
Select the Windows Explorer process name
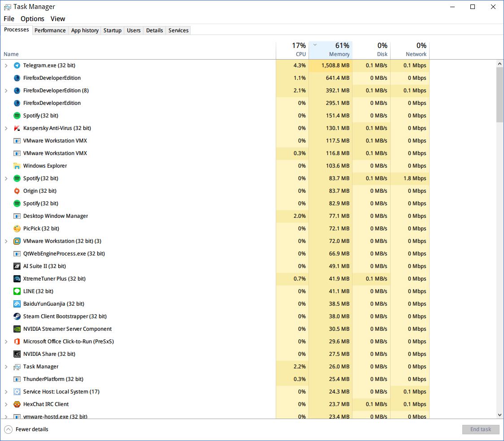click(45, 166)
